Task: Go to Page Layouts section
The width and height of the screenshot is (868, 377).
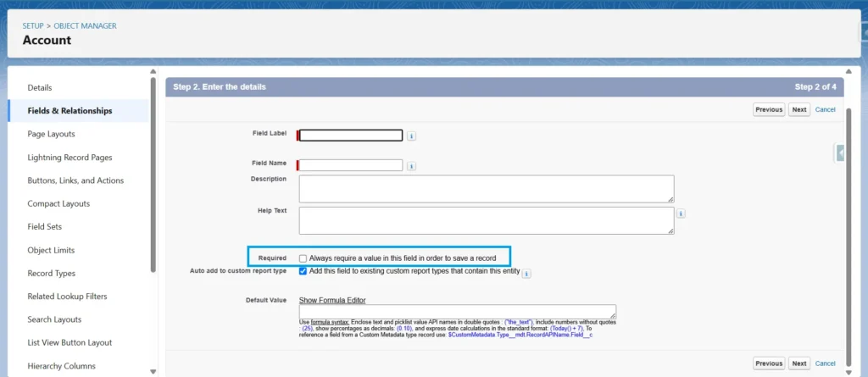Action: [x=51, y=134]
